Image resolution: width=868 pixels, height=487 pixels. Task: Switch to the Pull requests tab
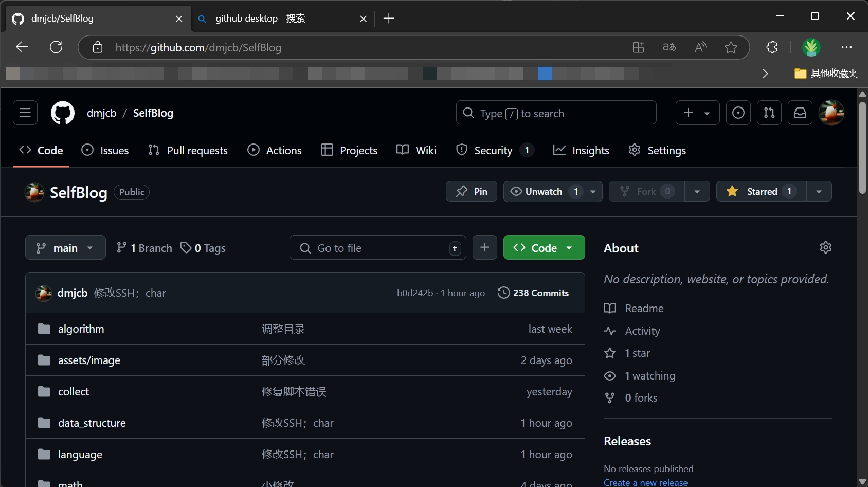point(188,150)
